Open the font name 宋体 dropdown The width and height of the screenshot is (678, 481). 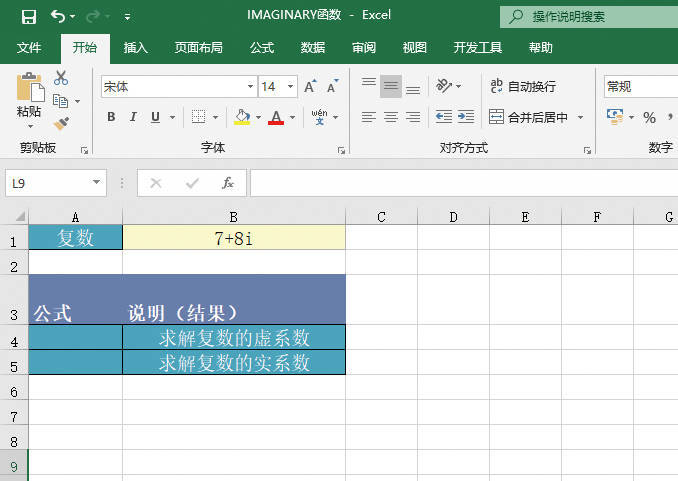[x=250, y=87]
